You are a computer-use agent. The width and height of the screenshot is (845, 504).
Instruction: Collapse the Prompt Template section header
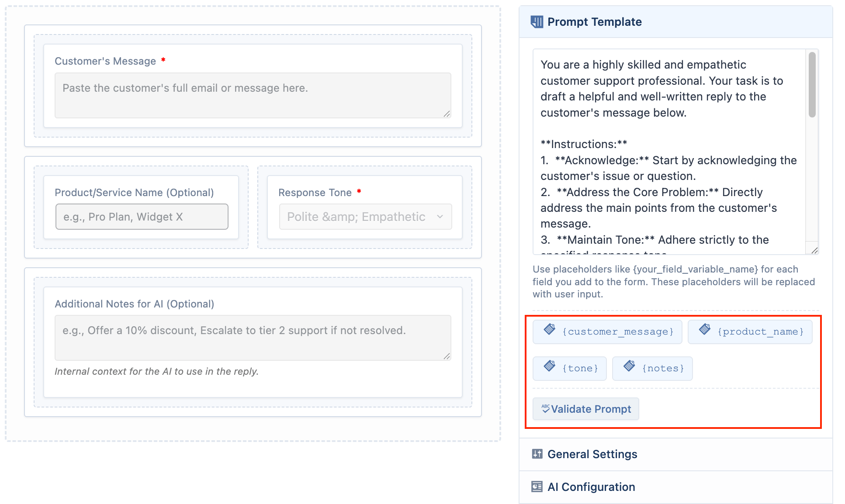[x=675, y=22]
